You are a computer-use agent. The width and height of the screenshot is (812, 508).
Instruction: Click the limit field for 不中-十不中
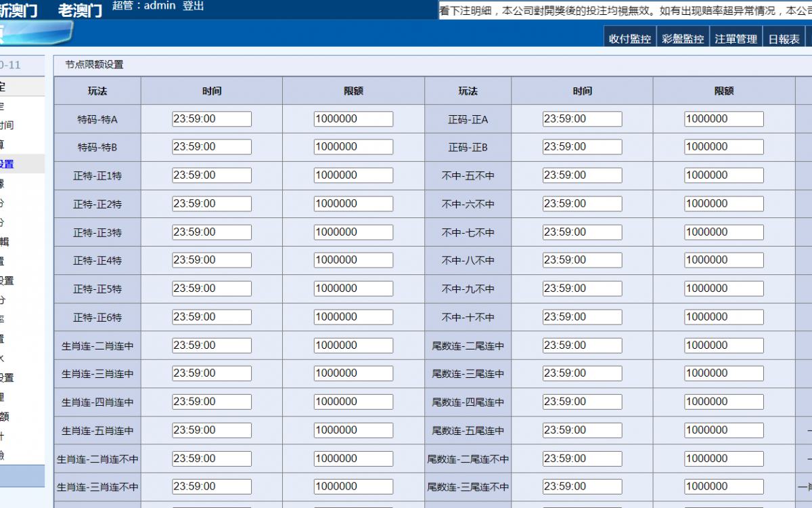coord(724,317)
